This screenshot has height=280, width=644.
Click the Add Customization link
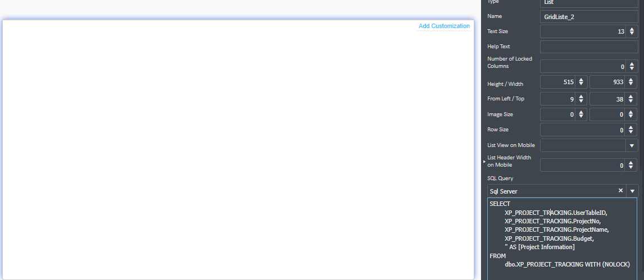[444, 26]
